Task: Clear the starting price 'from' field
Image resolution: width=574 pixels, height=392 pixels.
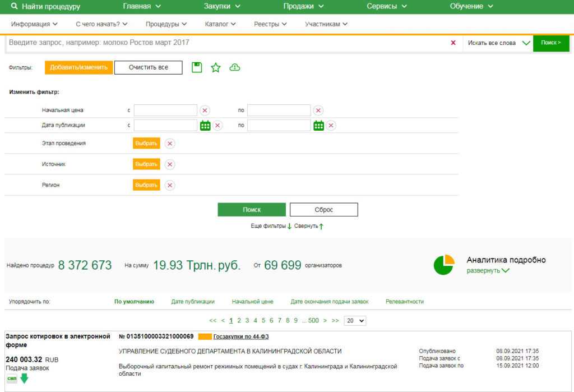Action: [x=205, y=110]
